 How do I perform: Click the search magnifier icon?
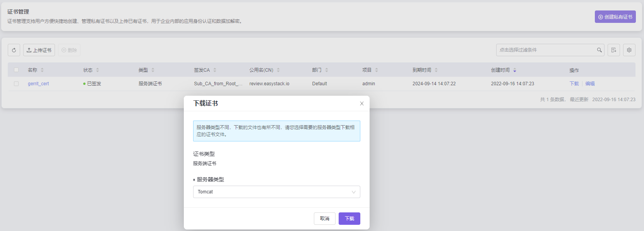(599, 50)
